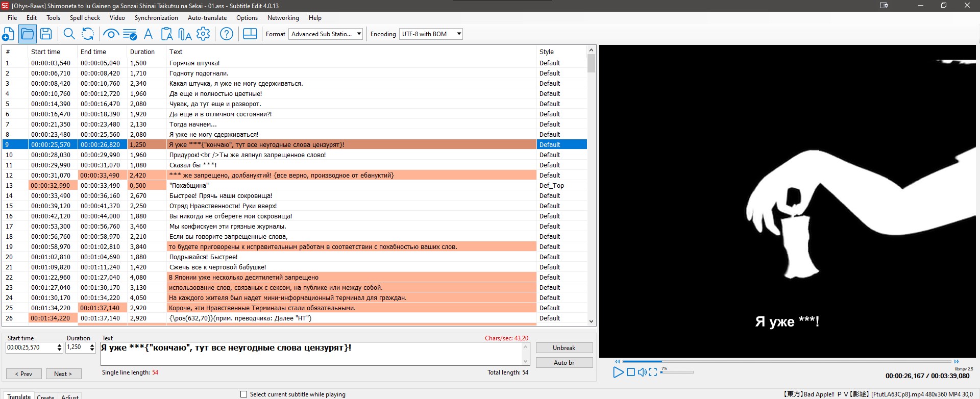Viewport: 980px width, 399px height.
Task: Launch spell check with the letter A icon
Action: coord(148,34)
